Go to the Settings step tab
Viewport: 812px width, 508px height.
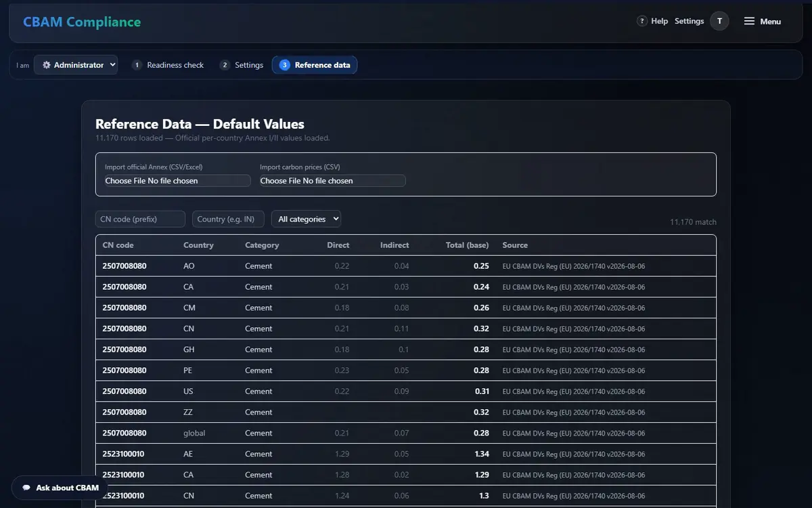point(242,65)
